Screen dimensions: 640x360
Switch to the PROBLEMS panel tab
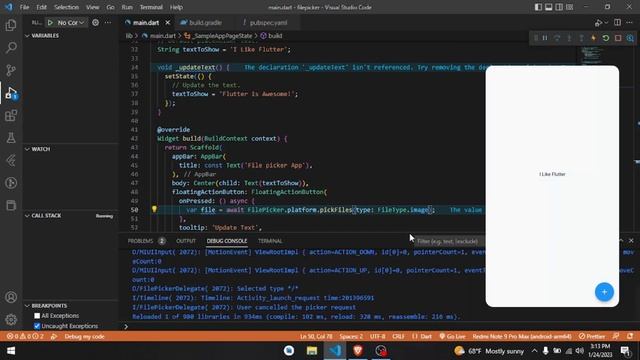(x=140, y=241)
